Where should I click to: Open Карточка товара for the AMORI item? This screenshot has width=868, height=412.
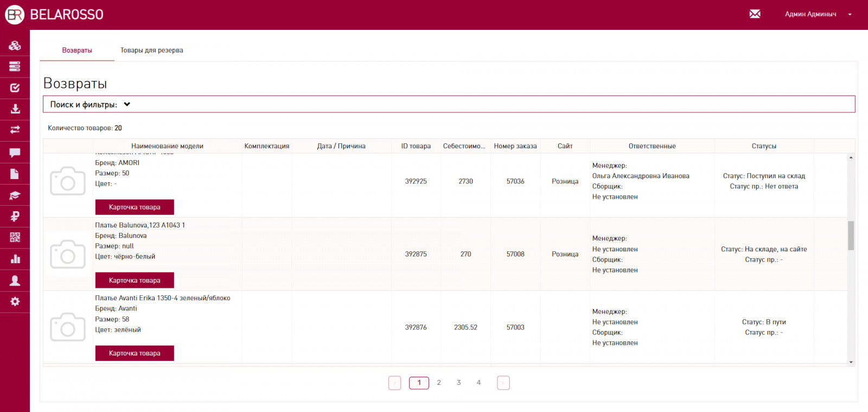tap(135, 207)
